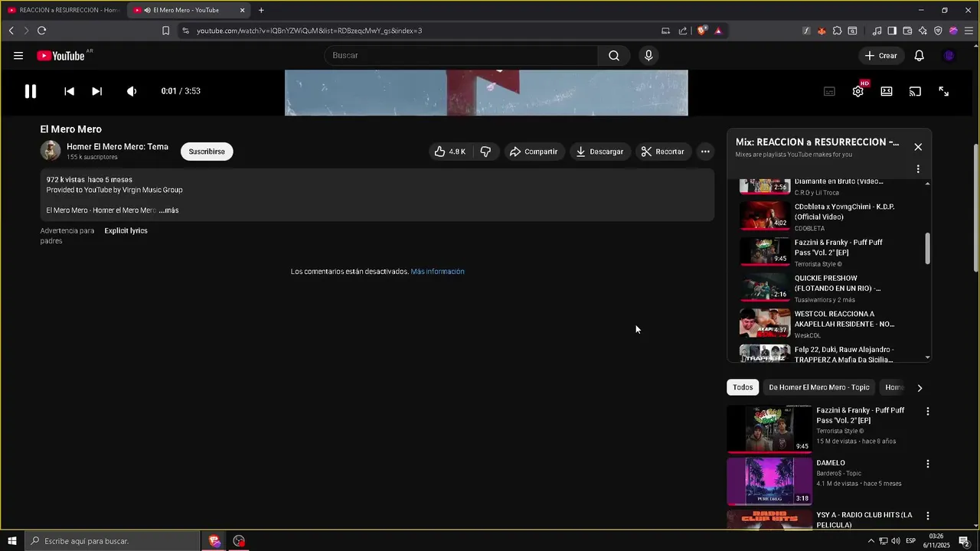Open Brave Rewards triangle icon
Screen dimensions: 980x551
click(x=718, y=31)
